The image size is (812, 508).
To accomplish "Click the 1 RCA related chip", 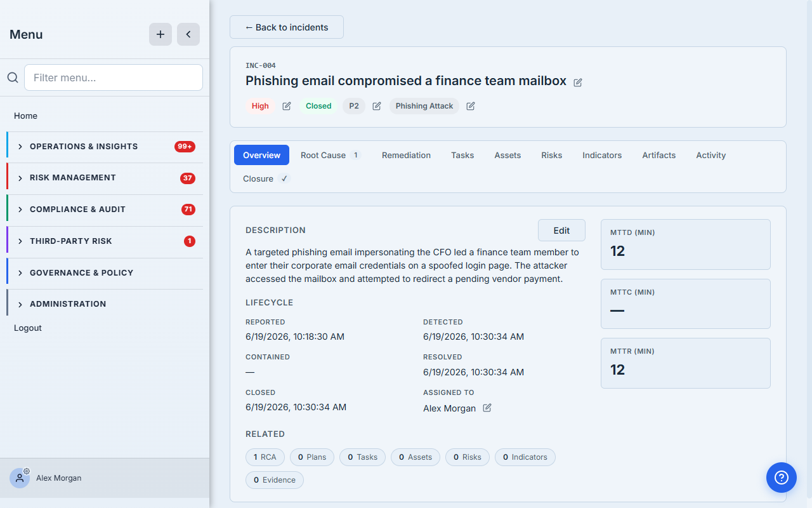I will point(265,457).
